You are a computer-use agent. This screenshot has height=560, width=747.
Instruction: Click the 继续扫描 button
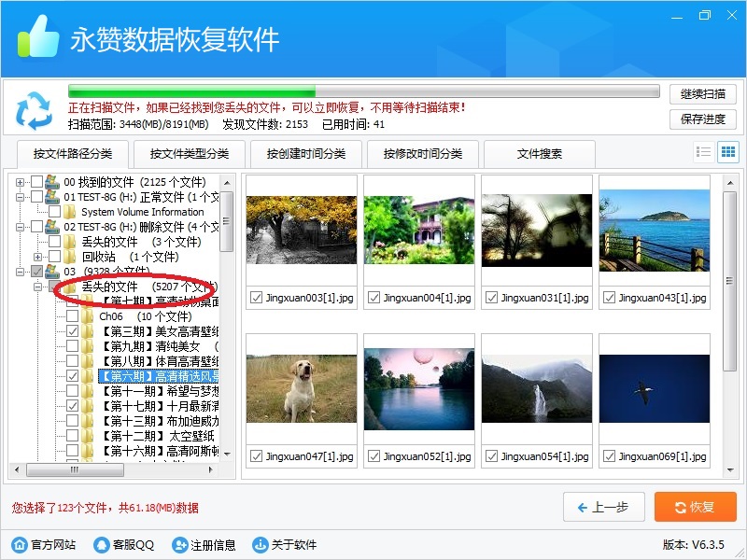coord(702,94)
